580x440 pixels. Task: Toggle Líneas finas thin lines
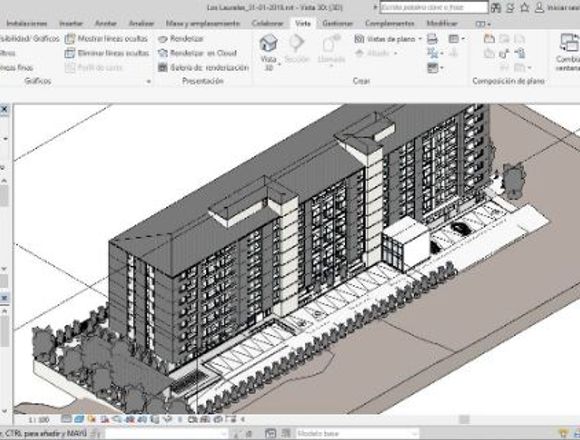point(16,68)
